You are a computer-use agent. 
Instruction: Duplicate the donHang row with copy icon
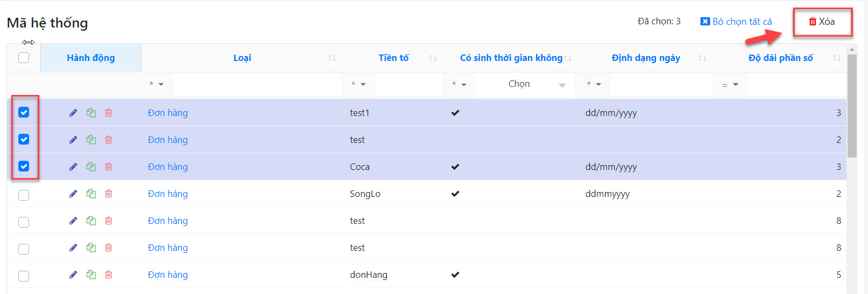[x=91, y=275]
